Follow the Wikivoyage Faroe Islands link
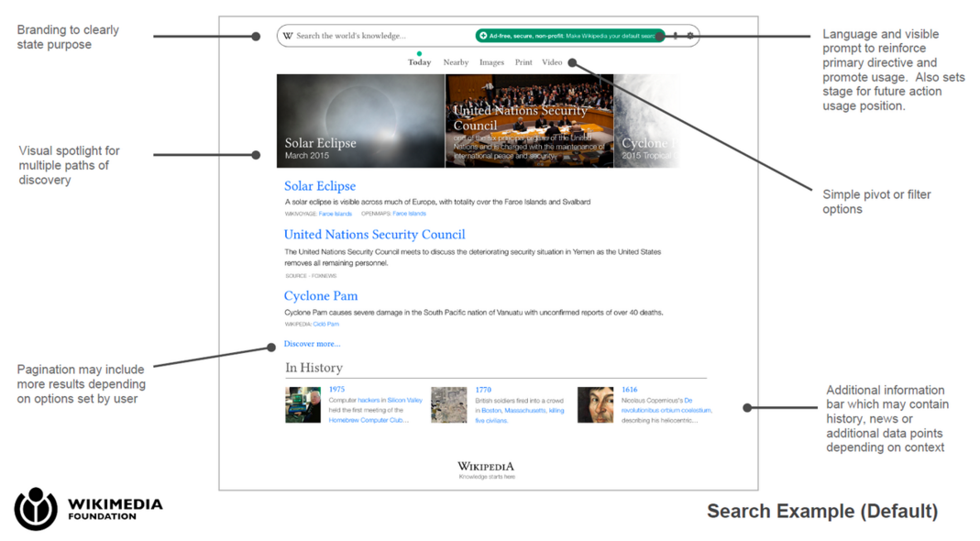The width and height of the screenshot is (980, 541). pyautogui.click(x=335, y=214)
